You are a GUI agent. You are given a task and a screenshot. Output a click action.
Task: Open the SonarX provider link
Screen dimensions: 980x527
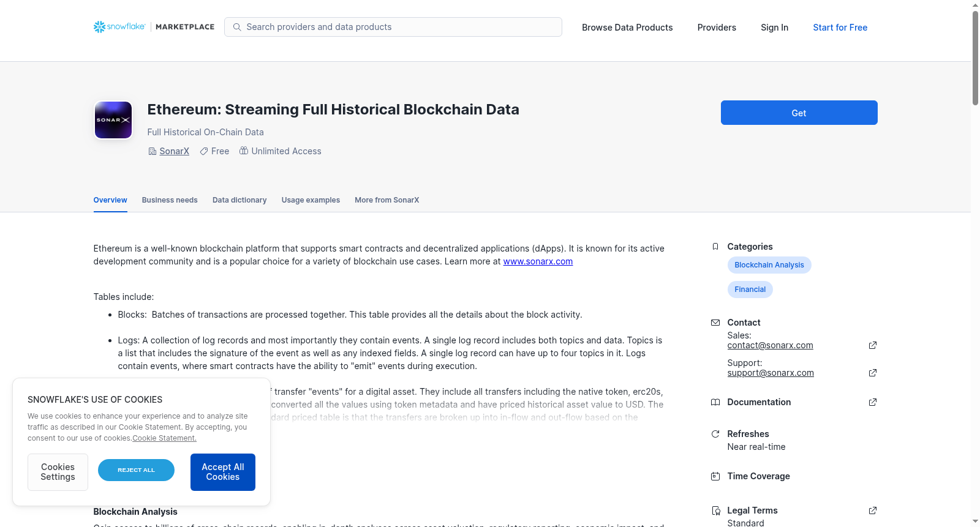pos(174,151)
